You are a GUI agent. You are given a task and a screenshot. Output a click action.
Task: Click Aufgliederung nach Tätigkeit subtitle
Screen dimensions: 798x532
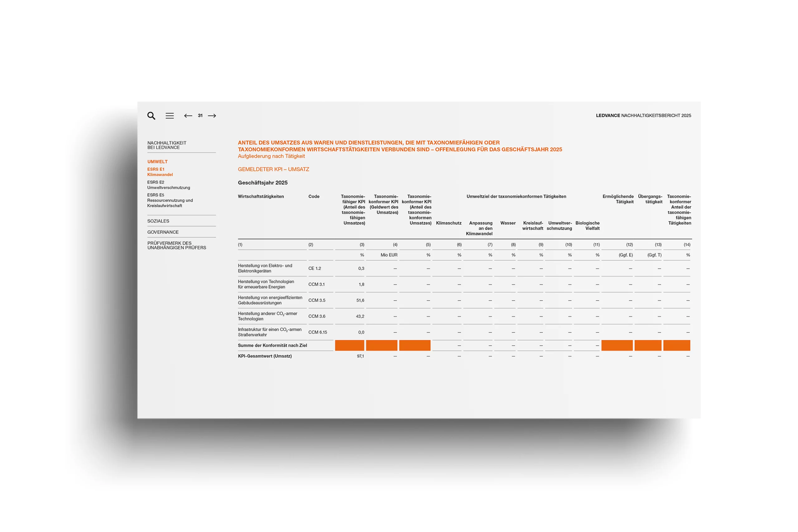click(x=271, y=156)
